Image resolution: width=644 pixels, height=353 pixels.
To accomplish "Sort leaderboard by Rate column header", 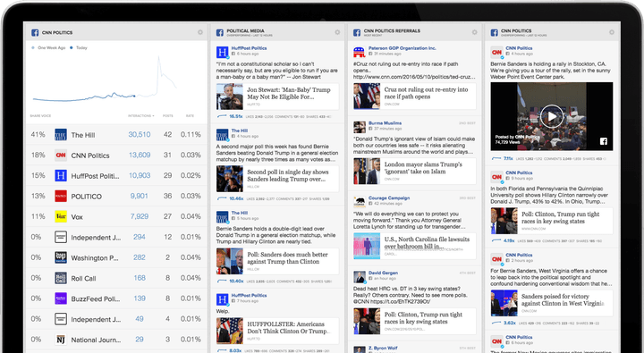I will (190, 116).
